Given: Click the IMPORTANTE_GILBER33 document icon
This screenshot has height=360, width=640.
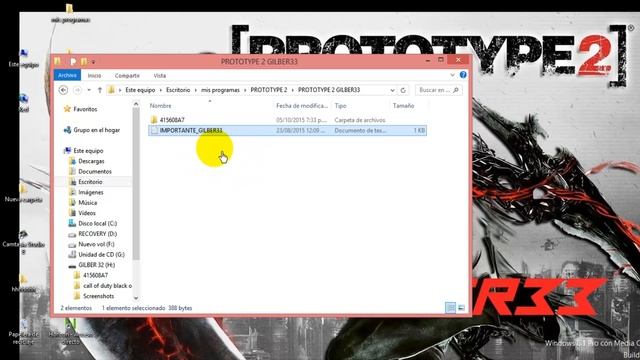Looking at the screenshot, I should click(x=154, y=131).
